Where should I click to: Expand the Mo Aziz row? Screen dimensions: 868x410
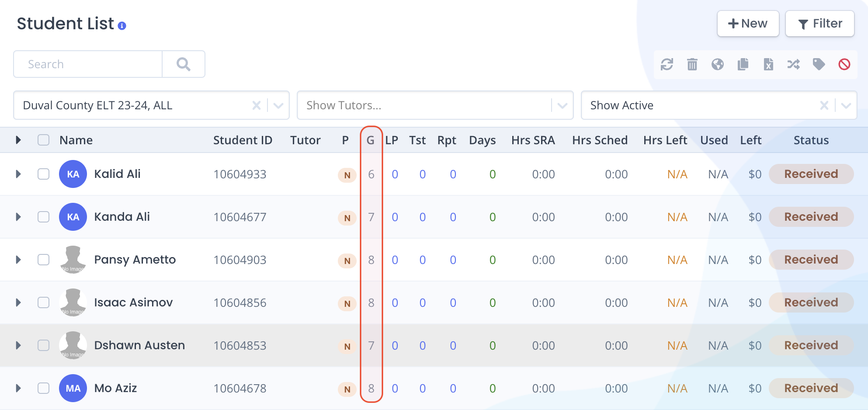(x=18, y=388)
